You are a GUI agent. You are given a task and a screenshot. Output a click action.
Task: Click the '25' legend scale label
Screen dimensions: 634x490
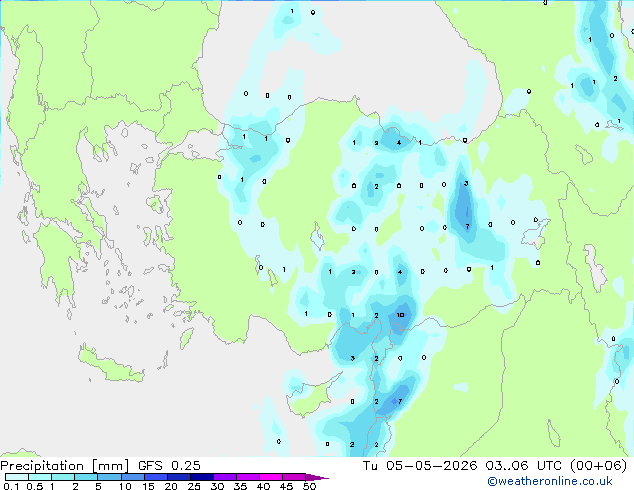(194, 486)
